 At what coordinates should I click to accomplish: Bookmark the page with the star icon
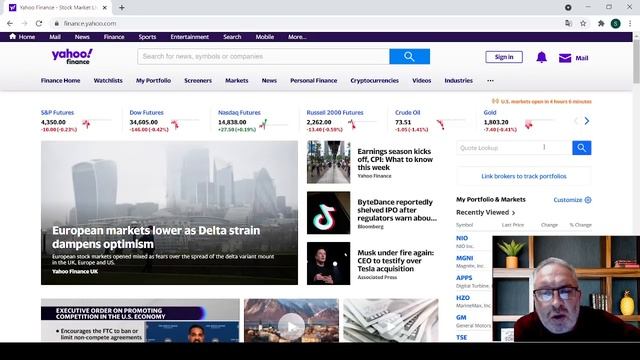(583, 24)
